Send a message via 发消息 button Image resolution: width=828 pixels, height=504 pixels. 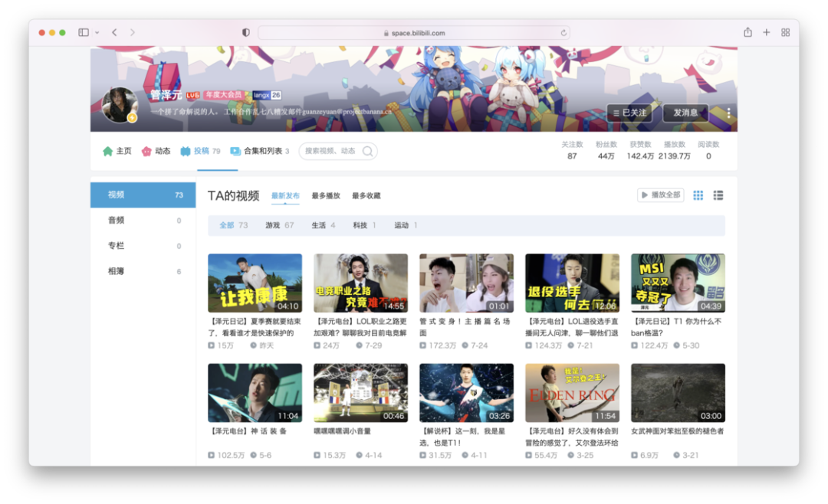[685, 113]
